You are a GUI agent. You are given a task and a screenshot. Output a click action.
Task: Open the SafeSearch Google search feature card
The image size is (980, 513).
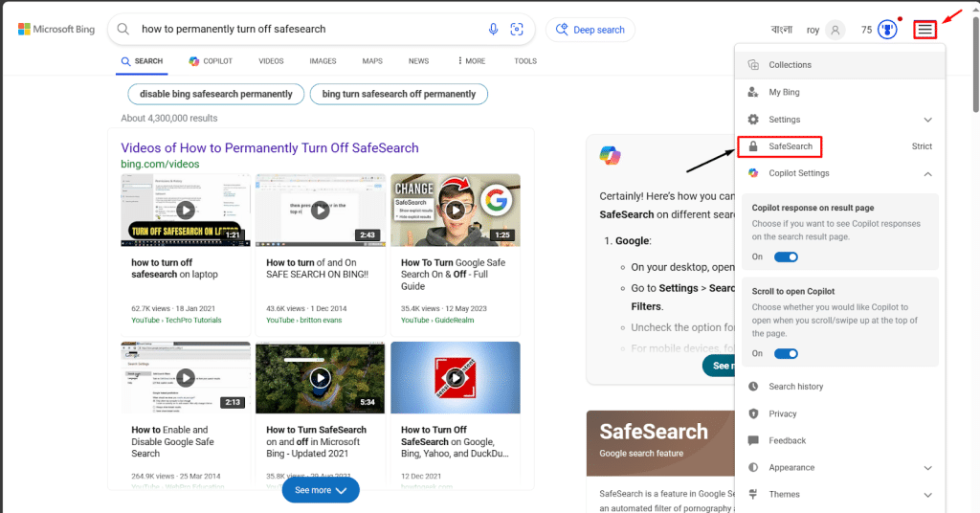(x=660, y=443)
